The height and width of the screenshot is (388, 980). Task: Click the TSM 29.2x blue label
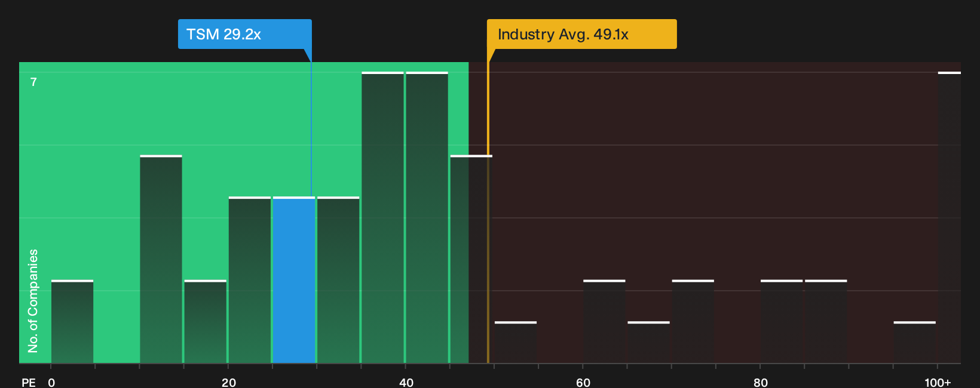244,34
